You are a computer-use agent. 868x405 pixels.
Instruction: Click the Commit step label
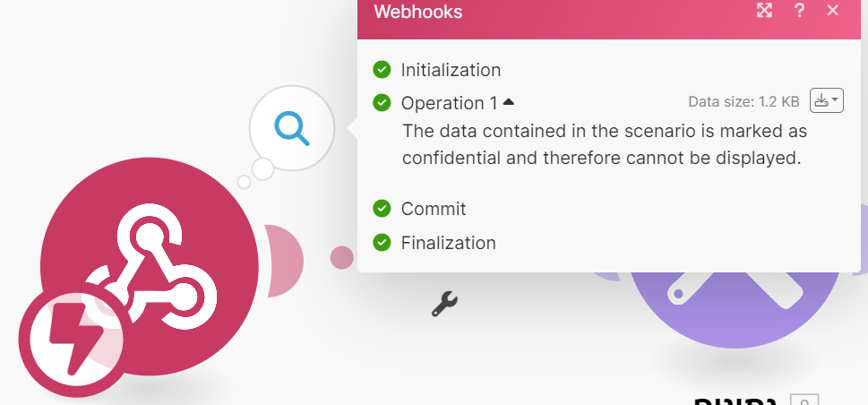click(x=434, y=209)
